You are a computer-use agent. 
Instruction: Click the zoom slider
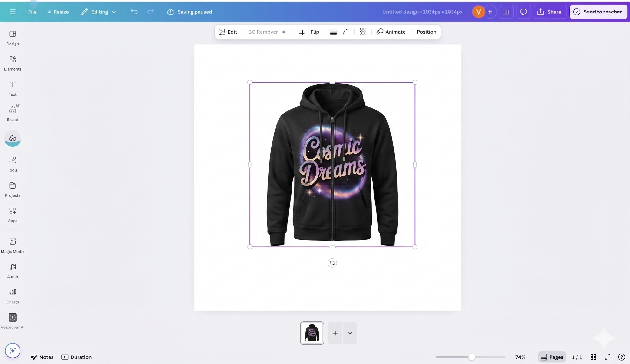coord(471,357)
